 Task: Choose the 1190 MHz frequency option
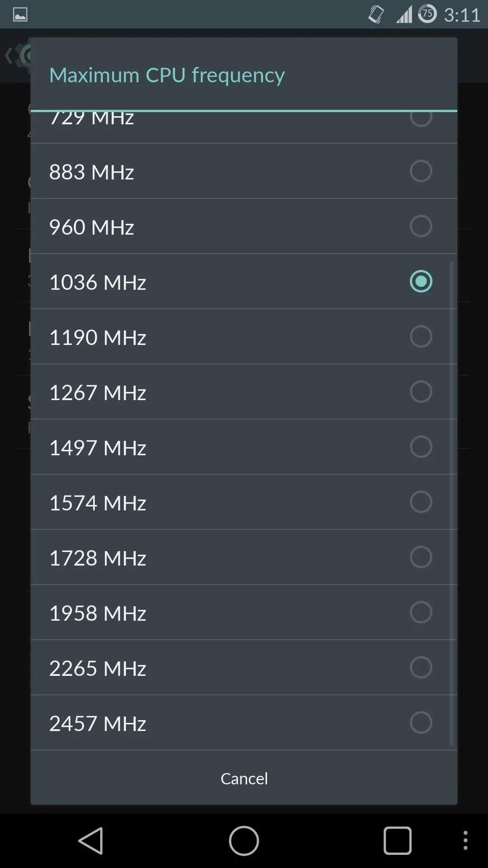(x=244, y=337)
